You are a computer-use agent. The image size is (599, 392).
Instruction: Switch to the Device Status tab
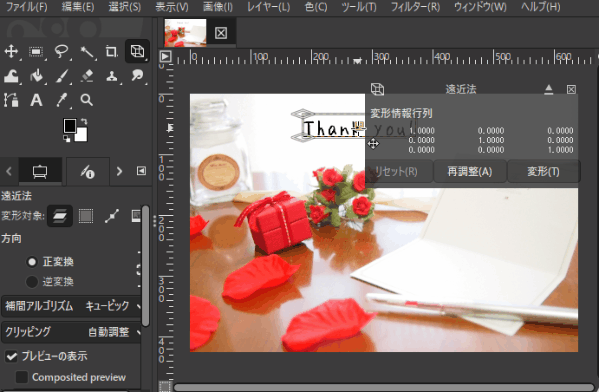pos(87,172)
